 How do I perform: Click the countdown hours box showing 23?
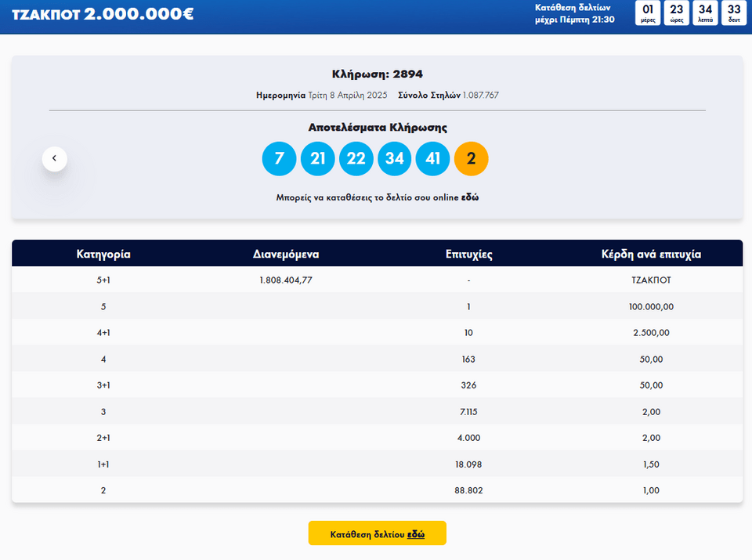coord(678,13)
